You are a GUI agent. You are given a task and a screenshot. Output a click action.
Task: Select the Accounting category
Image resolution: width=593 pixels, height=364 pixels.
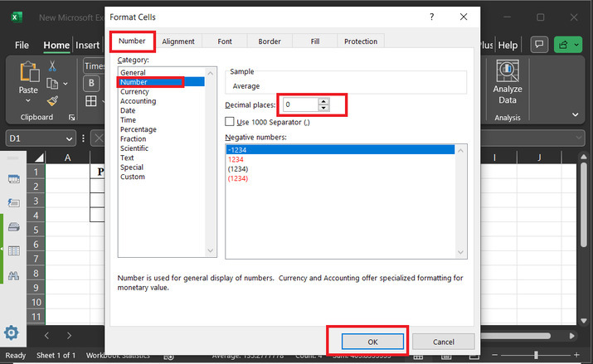pyautogui.click(x=138, y=101)
